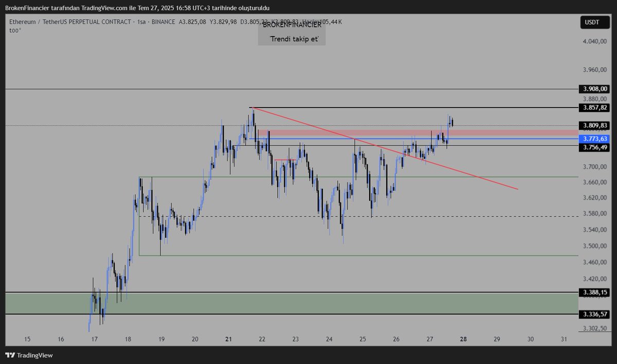This screenshot has height=364, width=617.
Task: Click date 15 on the time axis
Action: 27,339
